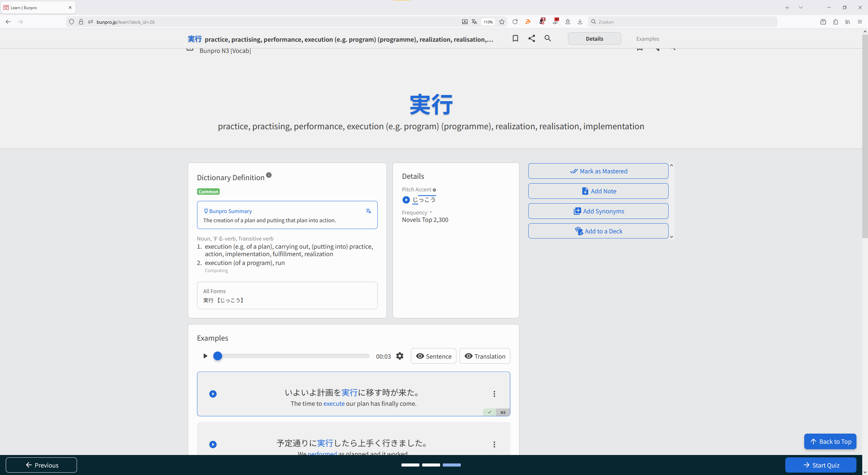The height and width of the screenshot is (475, 868).
Task: Toggle Sentence visibility
Action: 433,356
